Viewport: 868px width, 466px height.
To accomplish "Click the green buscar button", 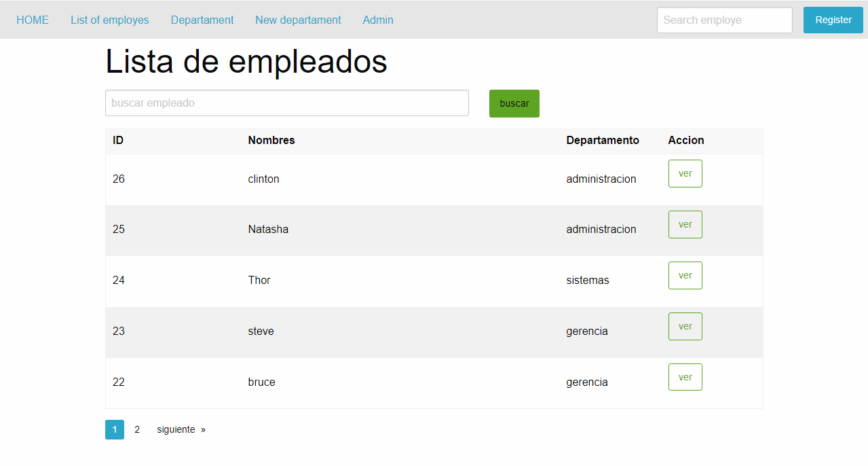I will coord(514,103).
